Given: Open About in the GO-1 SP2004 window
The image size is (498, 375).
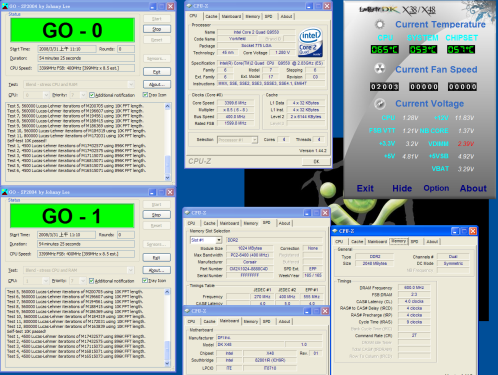Looking at the screenshot, I should click(x=157, y=270).
